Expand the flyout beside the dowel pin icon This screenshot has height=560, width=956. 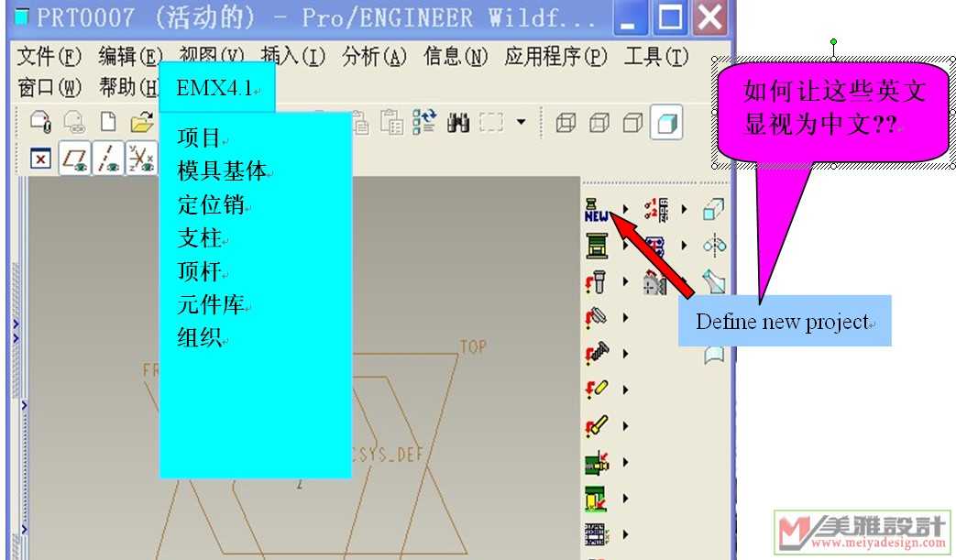click(625, 317)
